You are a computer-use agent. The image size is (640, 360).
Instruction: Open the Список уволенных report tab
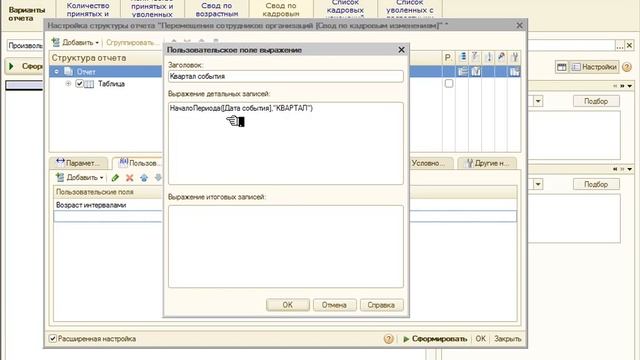(410, 10)
